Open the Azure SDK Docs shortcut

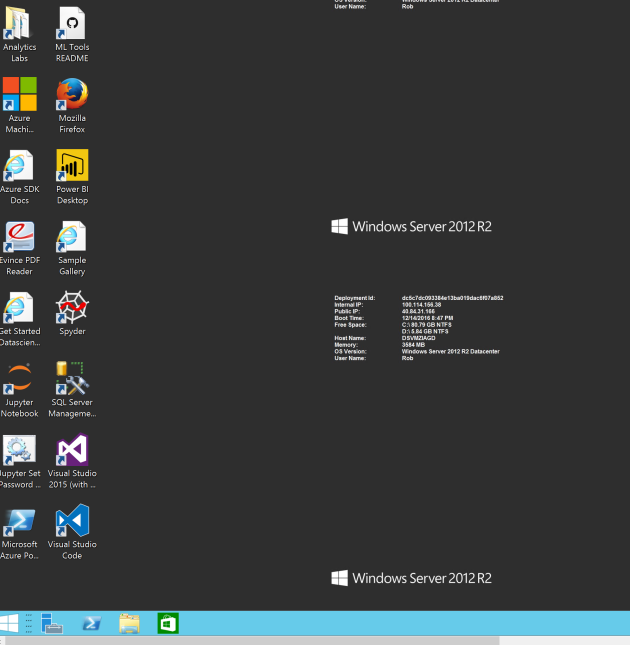(x=20, y=166)
